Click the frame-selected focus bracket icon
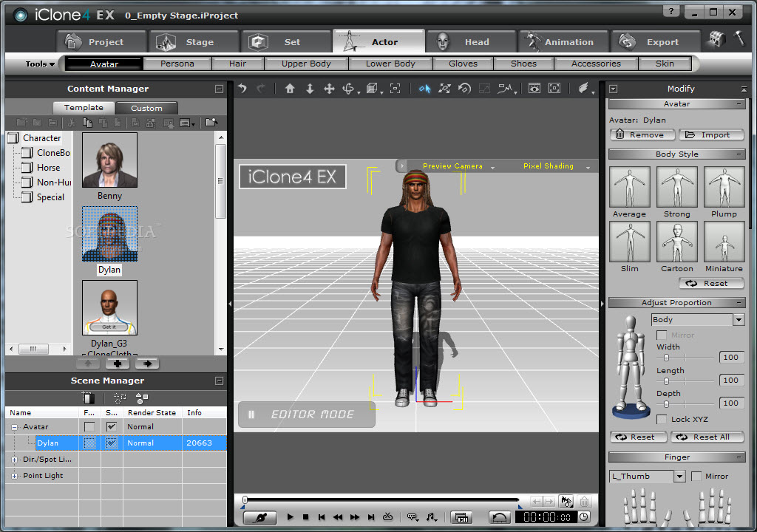Screen dimensions: 757x532 [x=395, y=89]
